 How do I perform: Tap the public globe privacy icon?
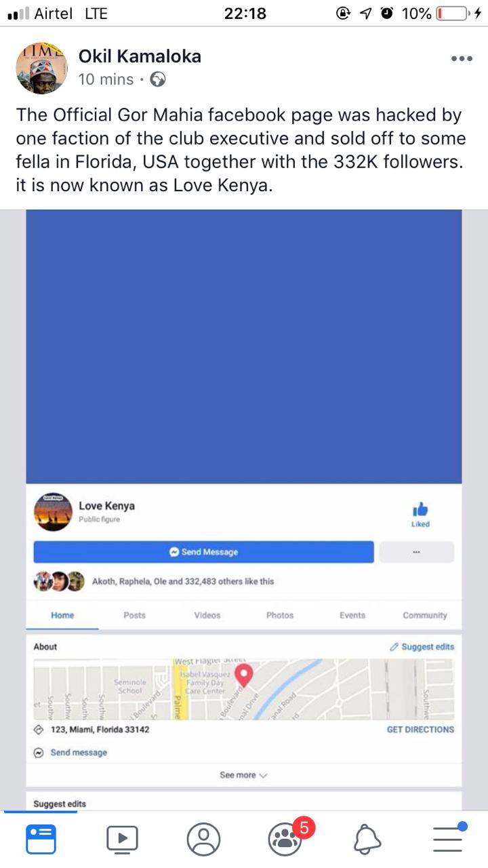tap(158, 79)
